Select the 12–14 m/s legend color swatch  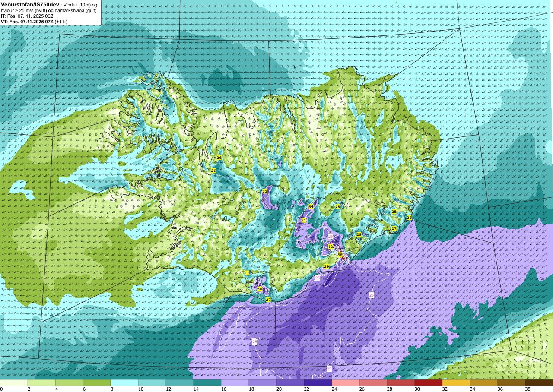pos(180,383)
